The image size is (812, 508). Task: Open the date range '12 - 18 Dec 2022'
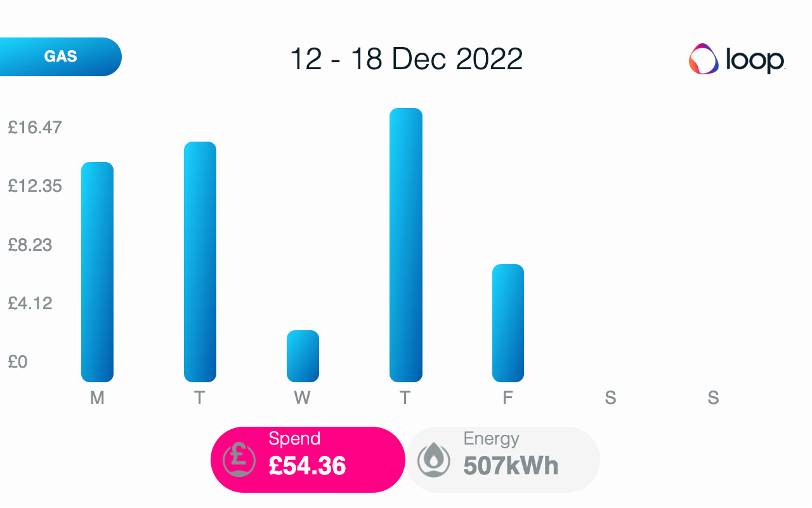point(406,59)
